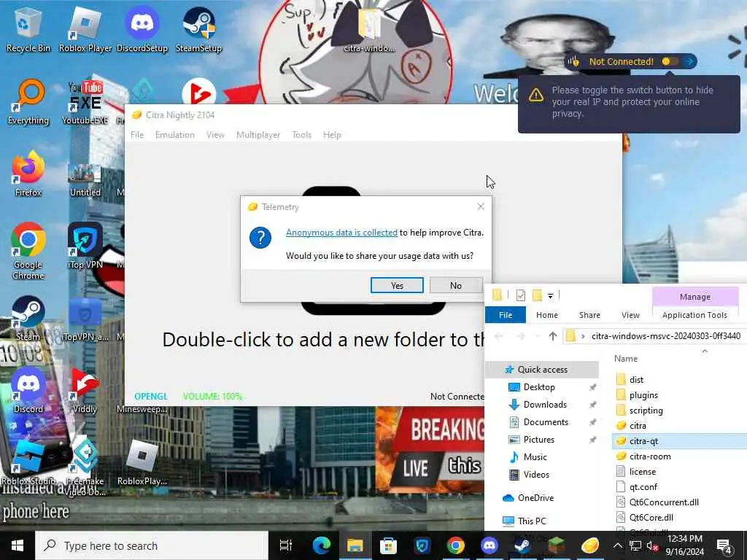Click the Properties quick access toolbar icon
Screen dimensions: 747x560
(521, 295)
